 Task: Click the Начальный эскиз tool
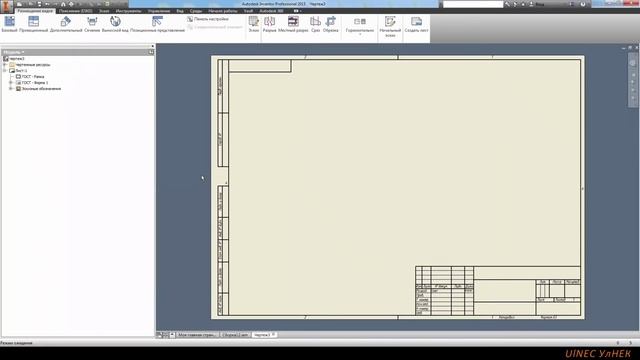390,26
